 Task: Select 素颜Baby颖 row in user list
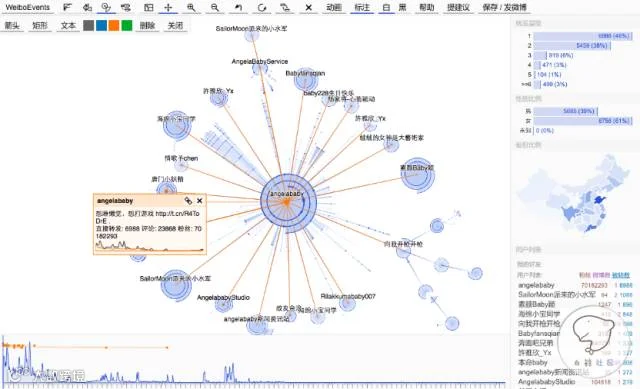point(575,304)
